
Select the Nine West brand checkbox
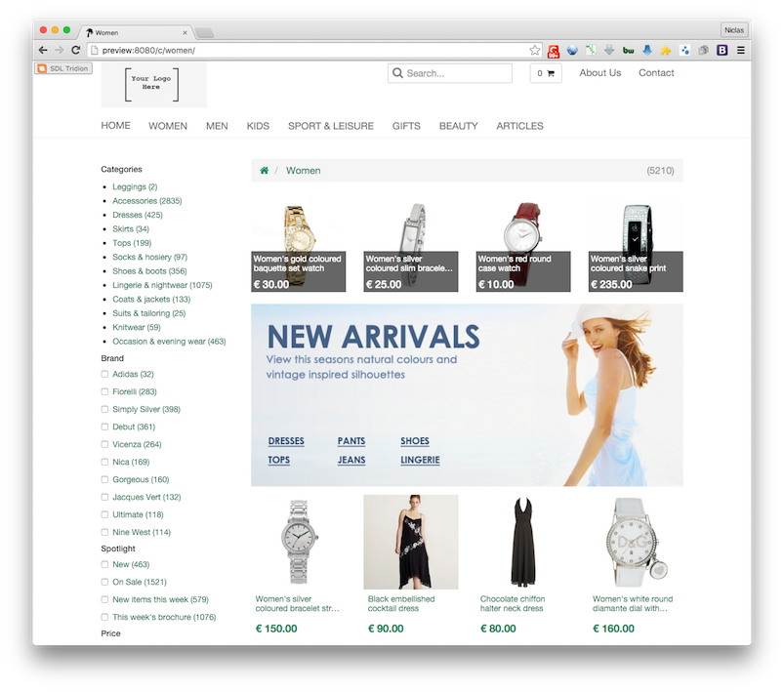104,532
